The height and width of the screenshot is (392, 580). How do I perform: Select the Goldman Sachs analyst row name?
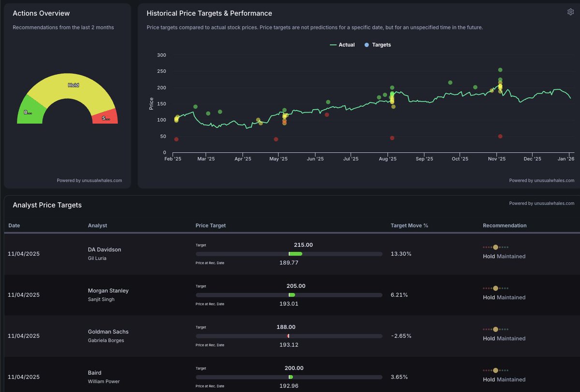pyautogui.click(x=108, y=332)
